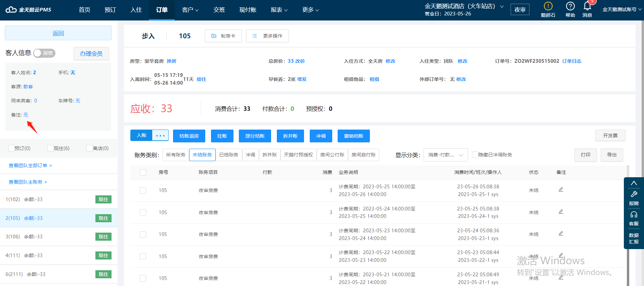The height and width of the screenshot is (286, 644).
Task: Toggle the 保密 guest info switch
Action: pyautogui.click(x=44, y=53)
